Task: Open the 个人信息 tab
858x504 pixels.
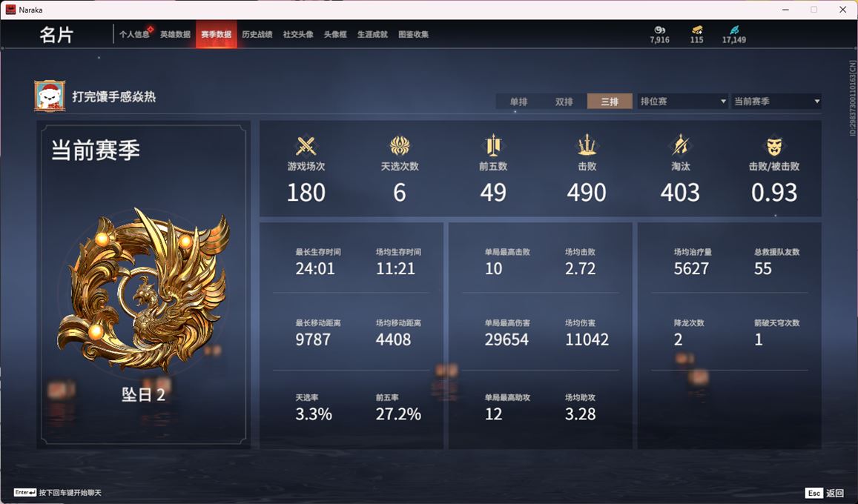Action: 135,34
